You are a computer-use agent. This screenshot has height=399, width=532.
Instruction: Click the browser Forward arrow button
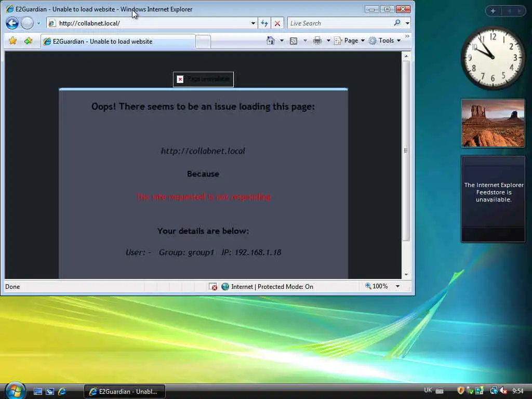pos(28,23)
